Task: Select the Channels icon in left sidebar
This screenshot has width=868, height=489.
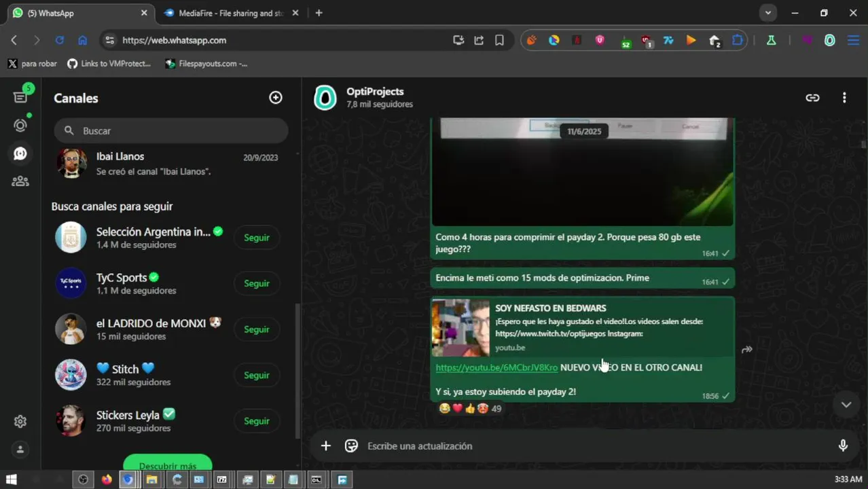Action: click(20, 153)
